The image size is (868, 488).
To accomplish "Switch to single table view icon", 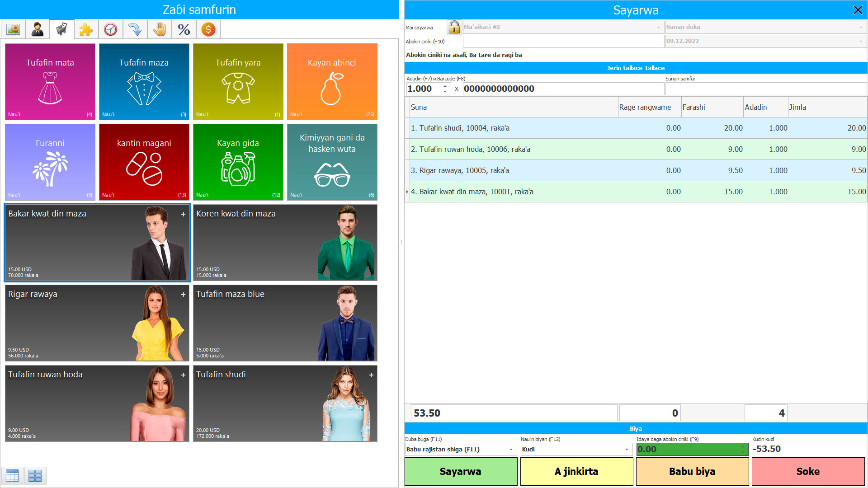I will pos(12,475).
